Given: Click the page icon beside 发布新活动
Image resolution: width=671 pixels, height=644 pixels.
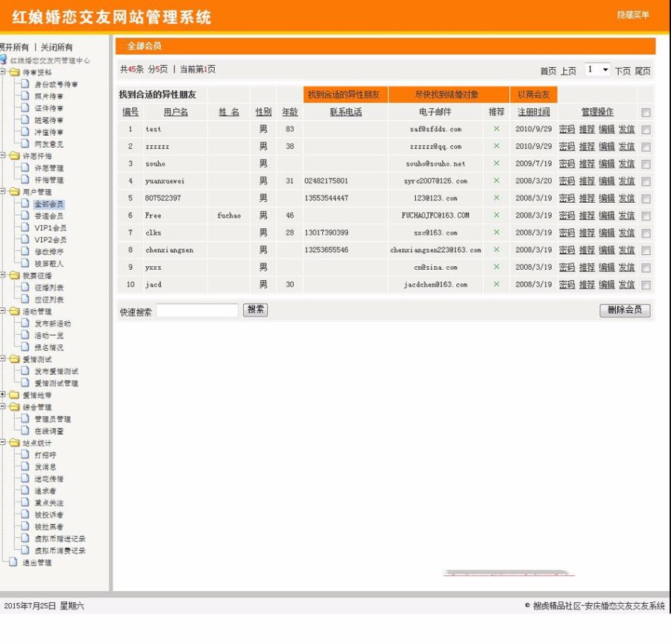Looking at the screenshot, I should tap(25, 323).
